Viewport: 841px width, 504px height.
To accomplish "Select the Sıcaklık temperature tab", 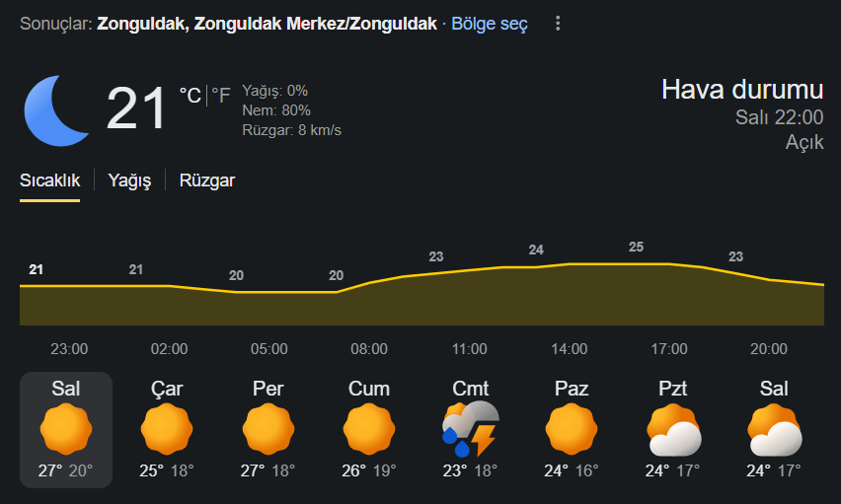I will click(50, 180).
